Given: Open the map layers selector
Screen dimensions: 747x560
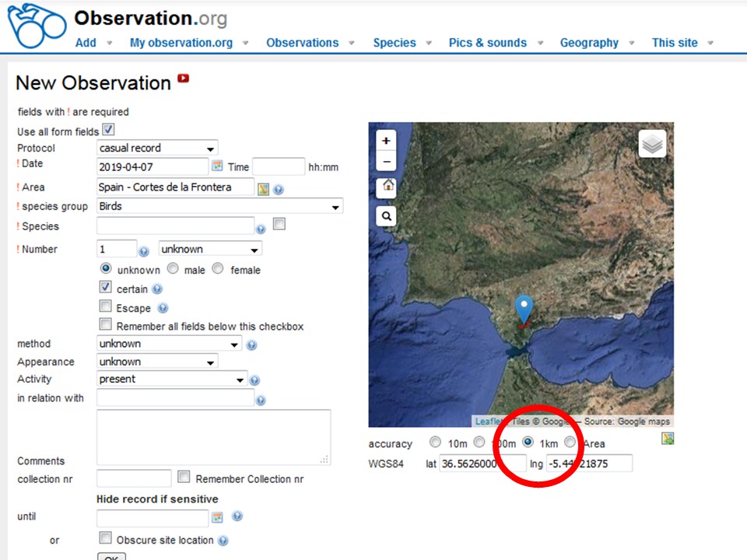Looking at the screenshot, I should (652, 144).
